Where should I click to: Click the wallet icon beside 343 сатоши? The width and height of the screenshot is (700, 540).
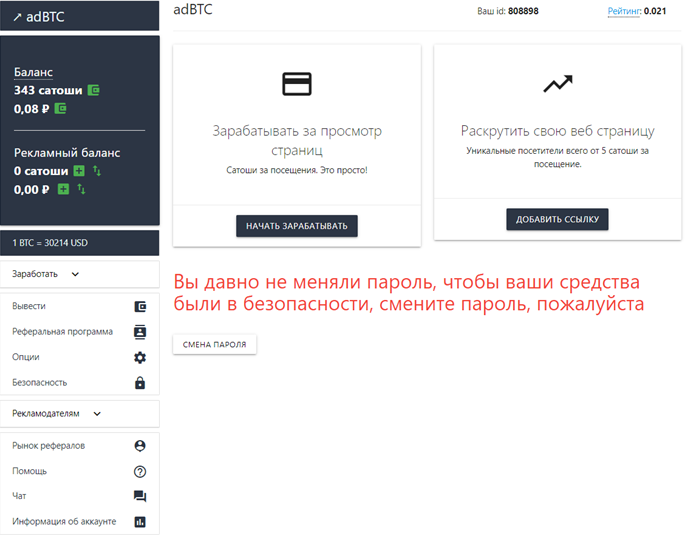94,90
